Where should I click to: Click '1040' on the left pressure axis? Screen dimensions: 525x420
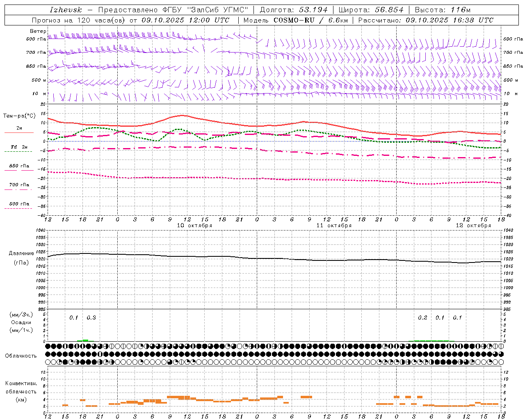pyautogui.click(x=40, y=231)
